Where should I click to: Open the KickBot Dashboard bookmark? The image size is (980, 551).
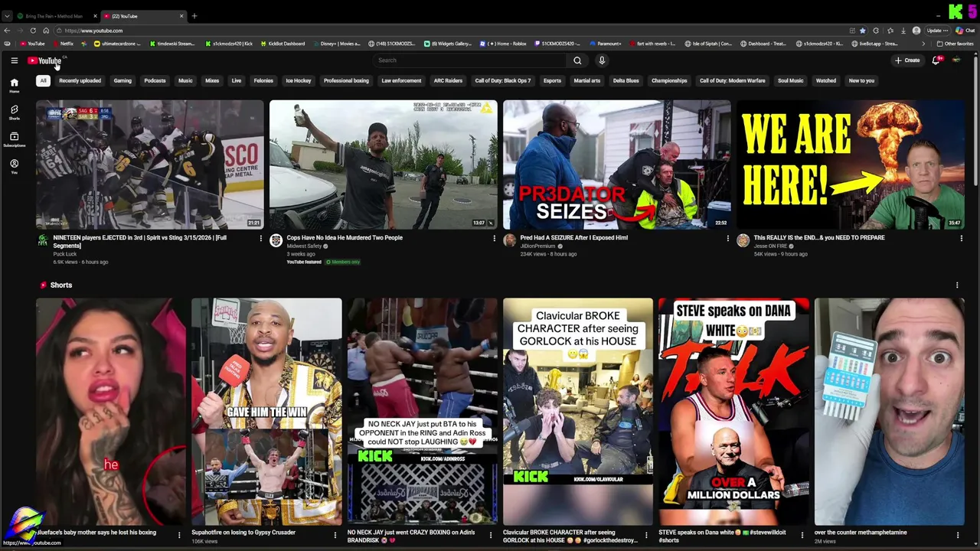pyautogui.click(x=283, y=44)
